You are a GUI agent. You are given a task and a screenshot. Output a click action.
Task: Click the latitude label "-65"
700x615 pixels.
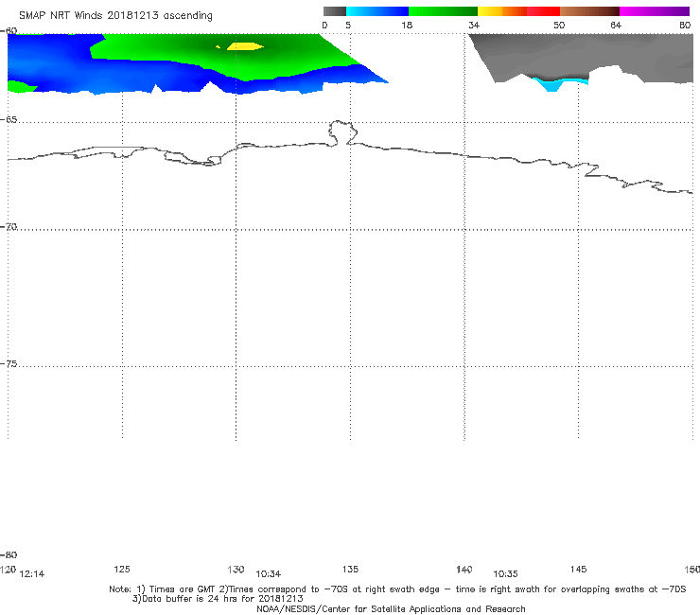tap(9, 120)
